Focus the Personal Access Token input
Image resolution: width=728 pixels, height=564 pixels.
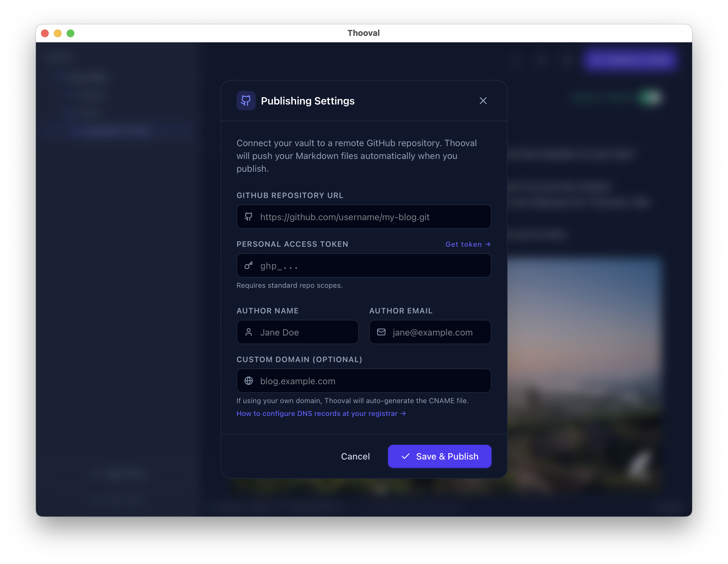[x=370, y=265]
